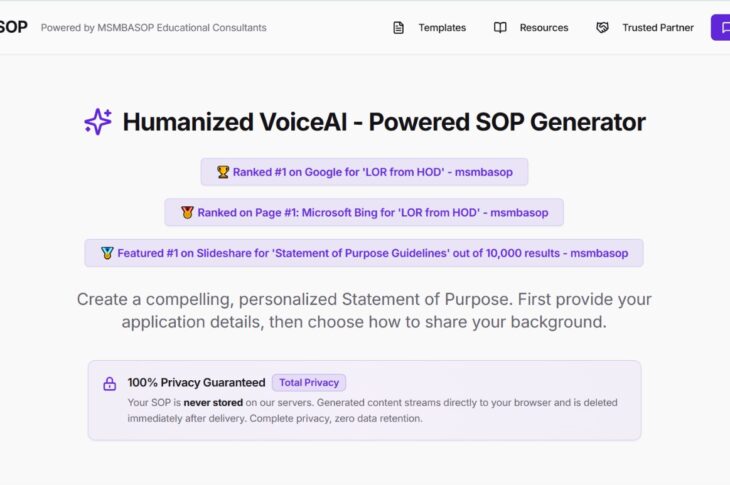Image resolution: width=730 pixels, height=485 pixels.
Task: Click the Templates document icon
Action: (x=398, y=28)
